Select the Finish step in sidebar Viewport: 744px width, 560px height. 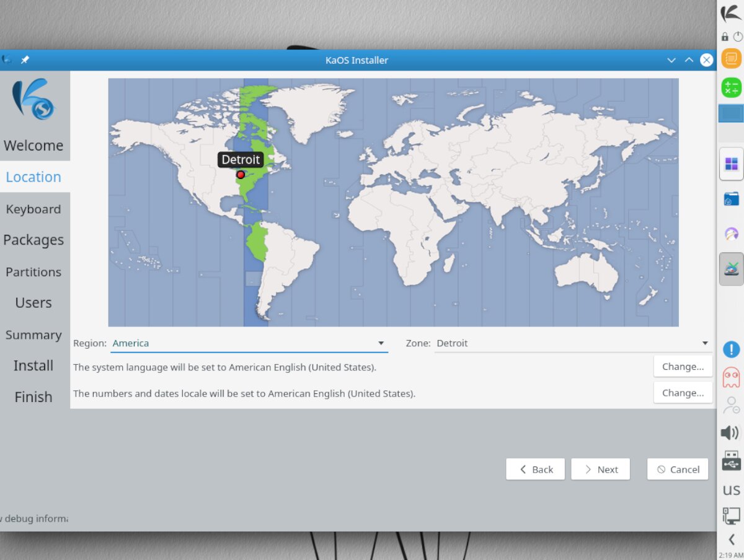33,397
